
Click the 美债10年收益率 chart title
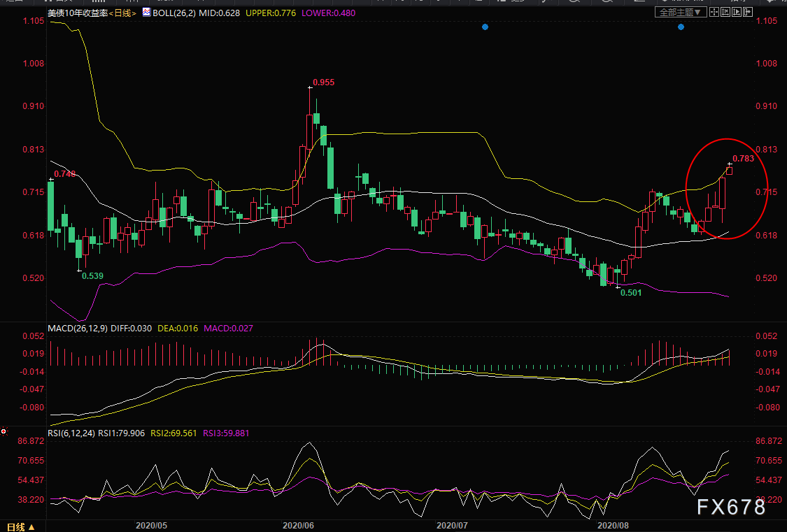tap(78, 13)
